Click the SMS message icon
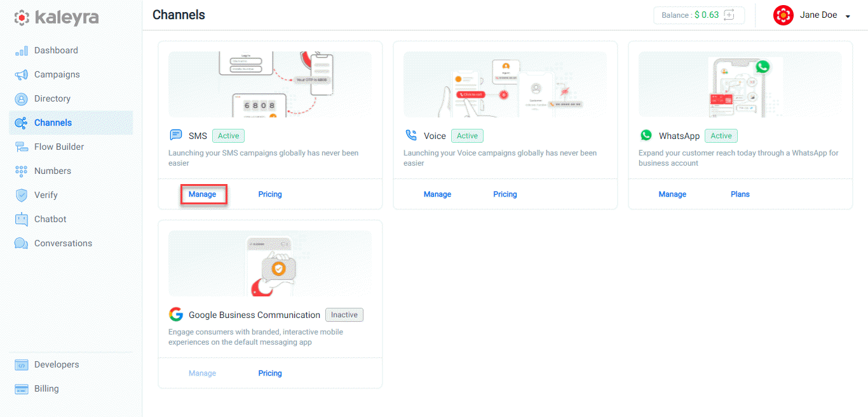This screenshot has width=868, height=417. tap(176, 135)
